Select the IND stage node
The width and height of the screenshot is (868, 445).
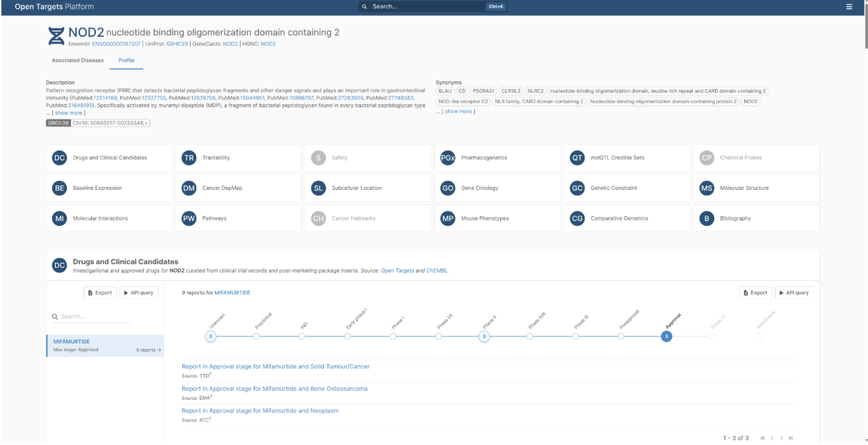point(302,337)
